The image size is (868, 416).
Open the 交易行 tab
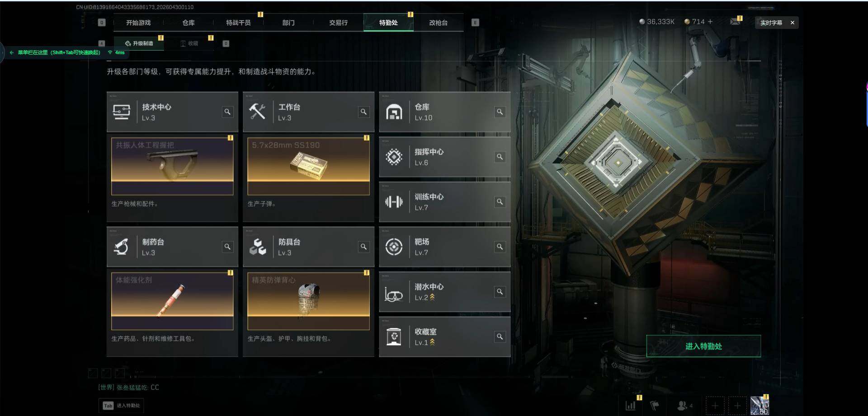338,23
